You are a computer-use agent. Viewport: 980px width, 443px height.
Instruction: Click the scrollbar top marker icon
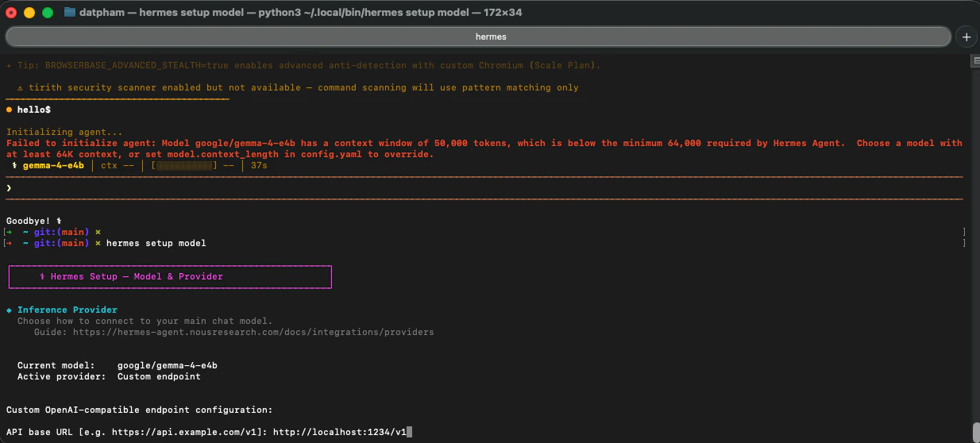pyautogui.click(x=975, y=60)
